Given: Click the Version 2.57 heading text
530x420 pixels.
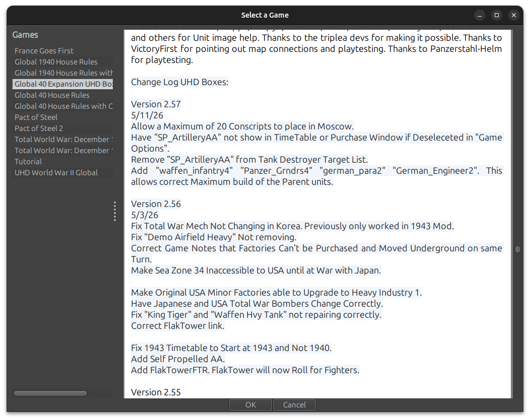Looking at the screenshot, I should [156, 104].
